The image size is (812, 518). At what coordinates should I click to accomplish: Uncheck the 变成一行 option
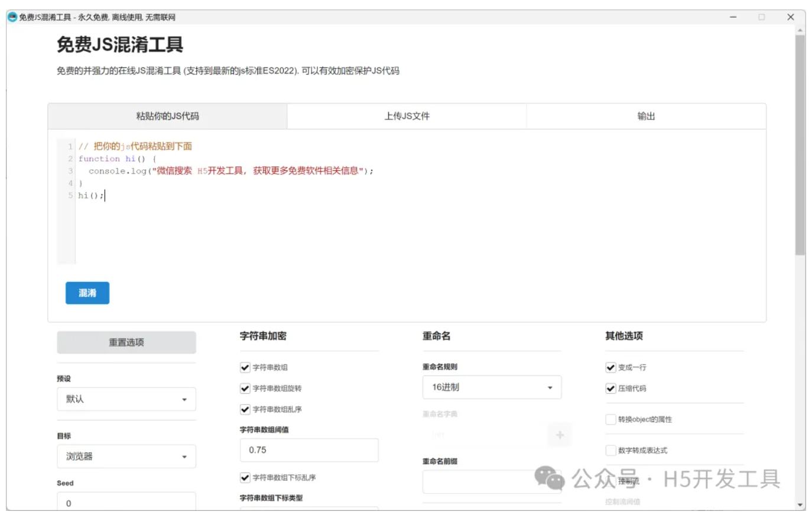[x=610, y=367]
